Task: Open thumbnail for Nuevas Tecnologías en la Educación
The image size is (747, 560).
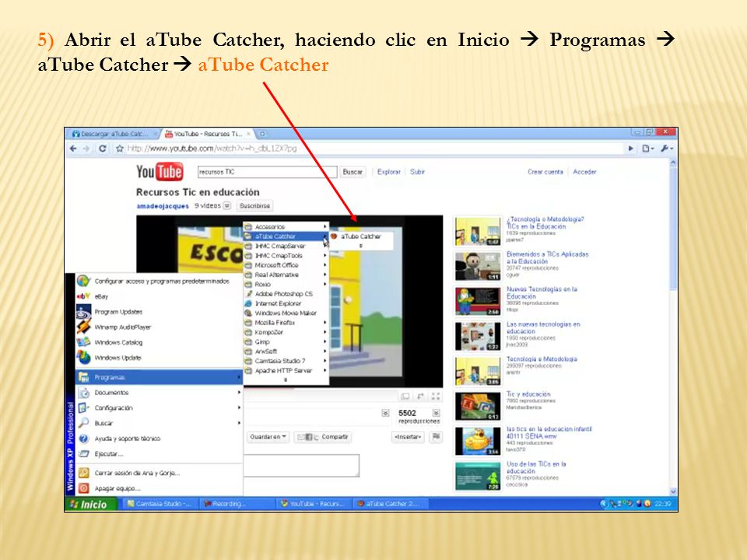Action: pos(478,302)
